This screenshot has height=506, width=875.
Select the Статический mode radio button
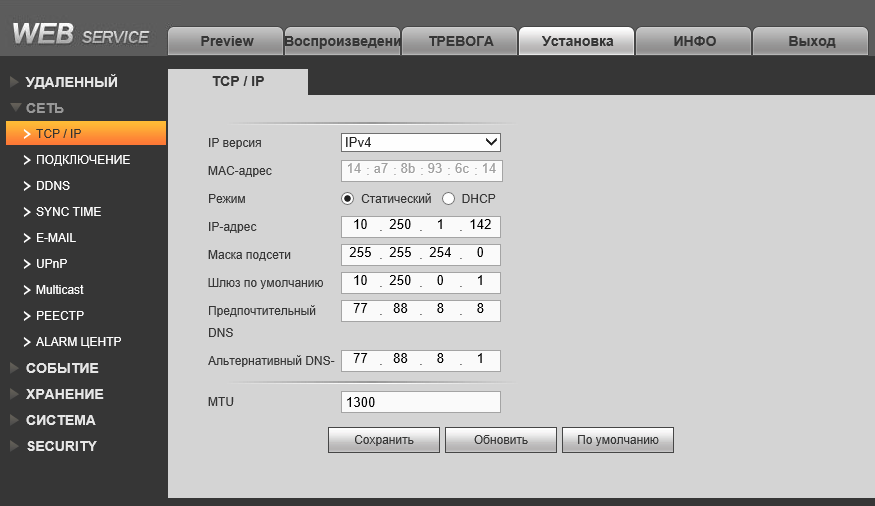(347, 199)
